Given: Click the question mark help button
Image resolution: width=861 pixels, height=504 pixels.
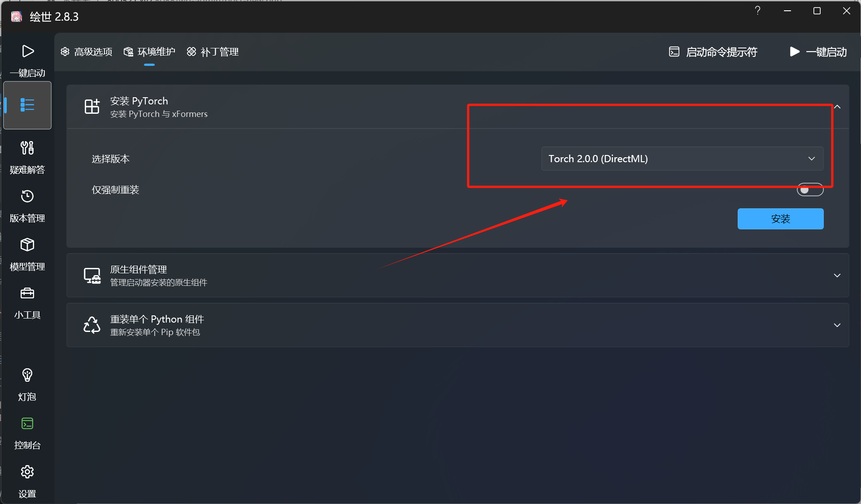Looking at the screenshot, I should pyautogui.click(x=757, y=11).
